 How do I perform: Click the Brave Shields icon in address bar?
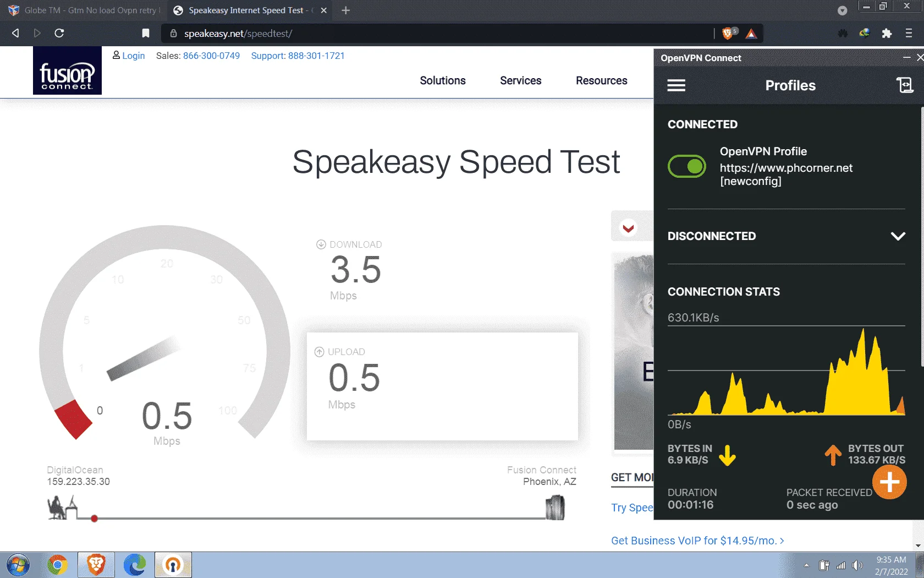(729, 34)
